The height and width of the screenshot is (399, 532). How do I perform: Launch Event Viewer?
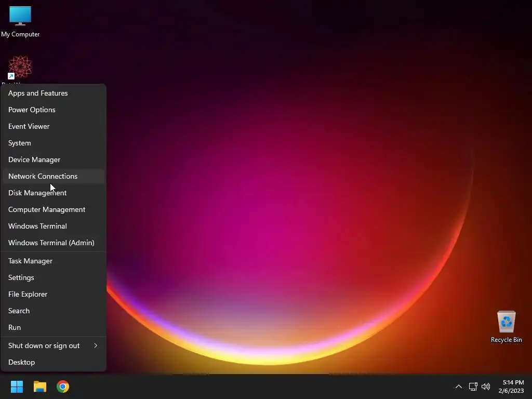click(x=54, y=126)
